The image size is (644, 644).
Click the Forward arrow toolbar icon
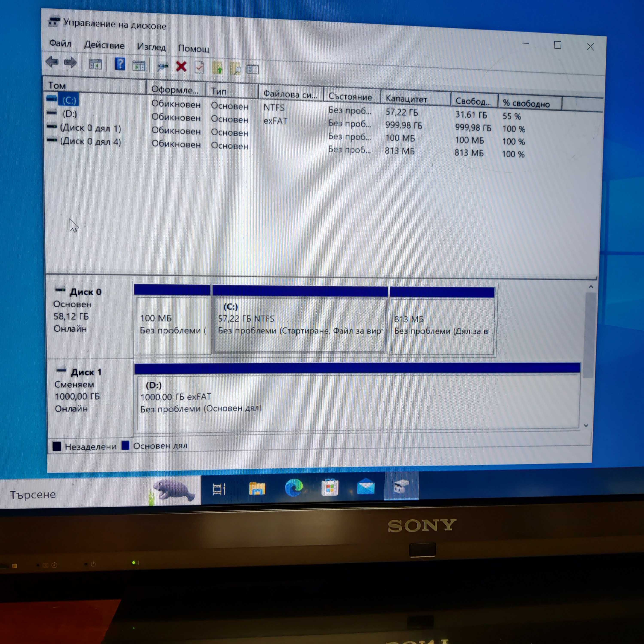tap(70, 62)
